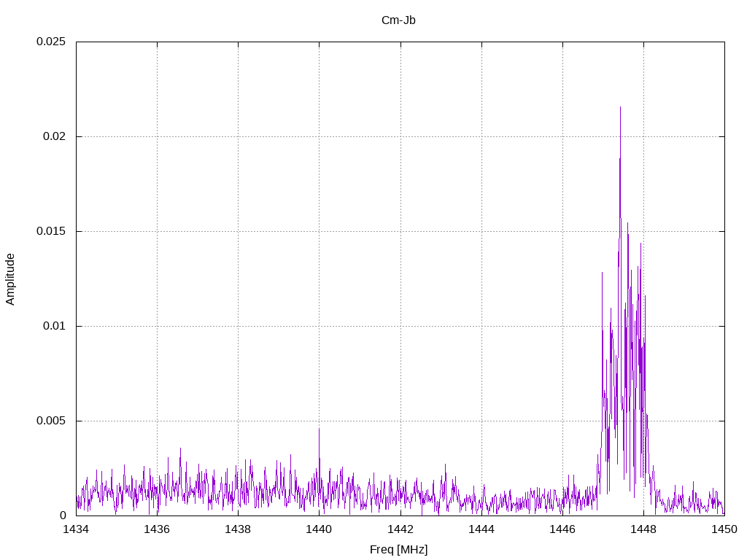Click the y-axis tick label 0.005

[51, 421]
